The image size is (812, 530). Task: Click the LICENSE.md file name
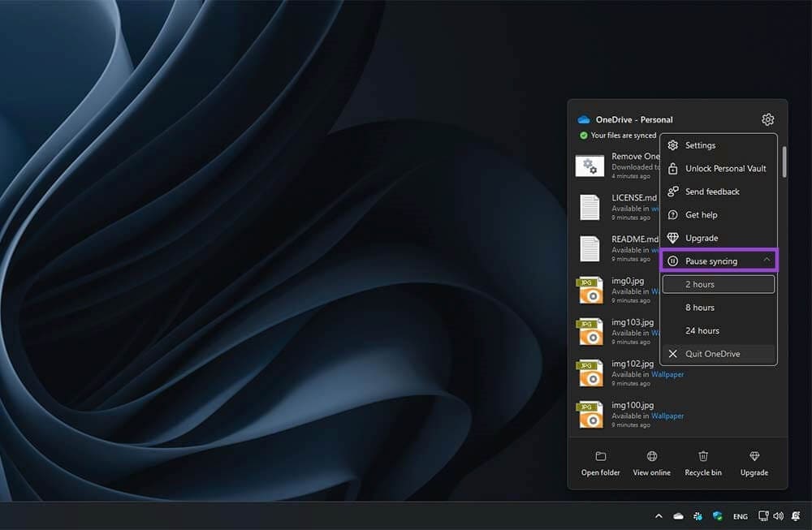[634, 198]
